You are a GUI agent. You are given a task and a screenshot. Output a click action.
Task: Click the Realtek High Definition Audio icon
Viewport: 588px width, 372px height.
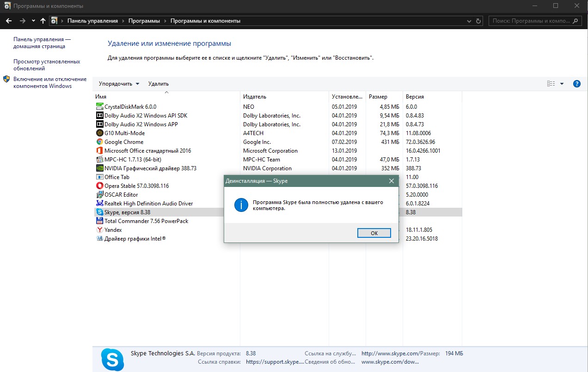pos(99,204)
